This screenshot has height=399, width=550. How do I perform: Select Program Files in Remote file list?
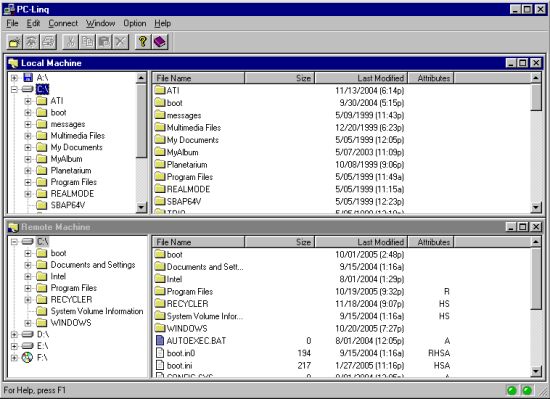click(190, 291)
